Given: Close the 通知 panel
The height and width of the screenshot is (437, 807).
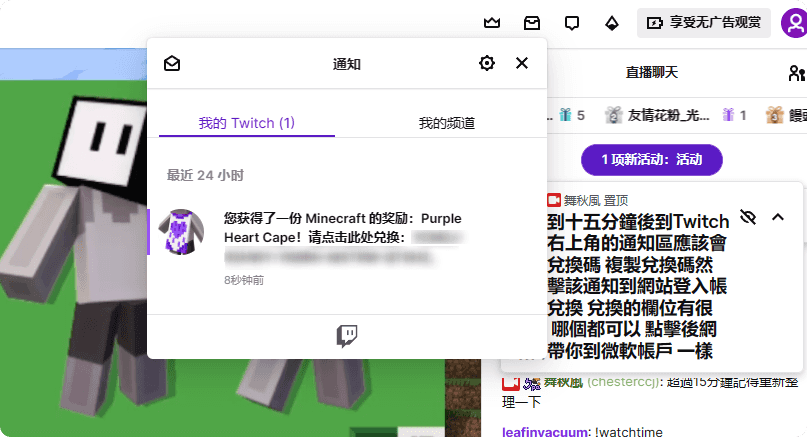Looking at the screenshot, I should coord(522,63).
